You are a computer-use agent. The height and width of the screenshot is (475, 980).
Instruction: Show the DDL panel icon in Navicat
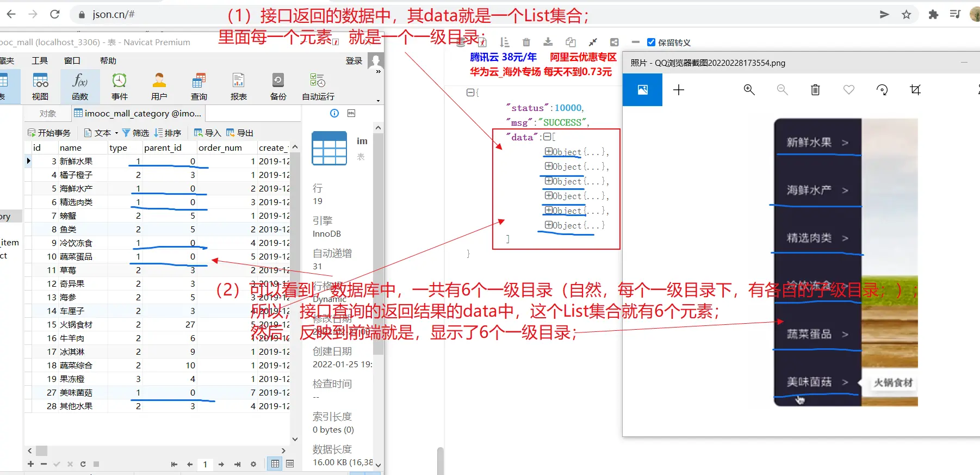tap(351, 113)
